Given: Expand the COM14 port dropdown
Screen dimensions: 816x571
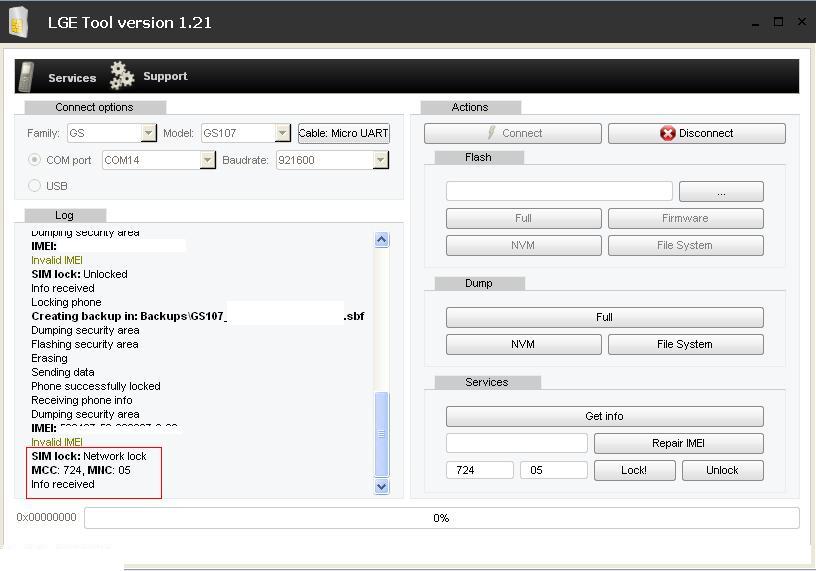Looking at the screenshot, I should 207,160.
